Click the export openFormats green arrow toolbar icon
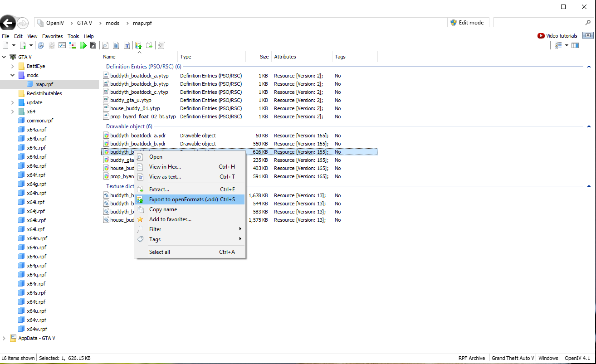The width and height of the screenshot is (596, 364). click(139, 45)
